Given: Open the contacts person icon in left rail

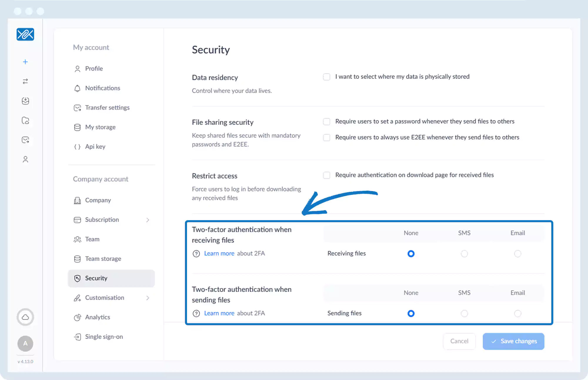Looking at the screenshot, I should tap(25, 159).
